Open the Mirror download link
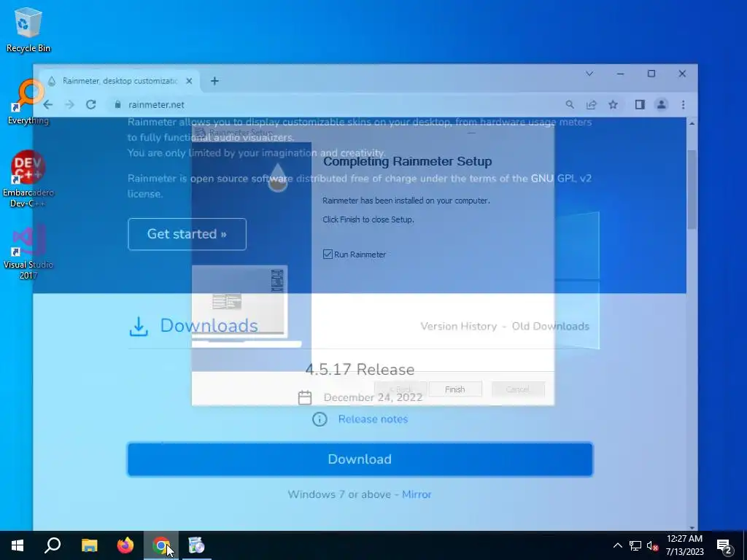 click(x=417, y=494)
